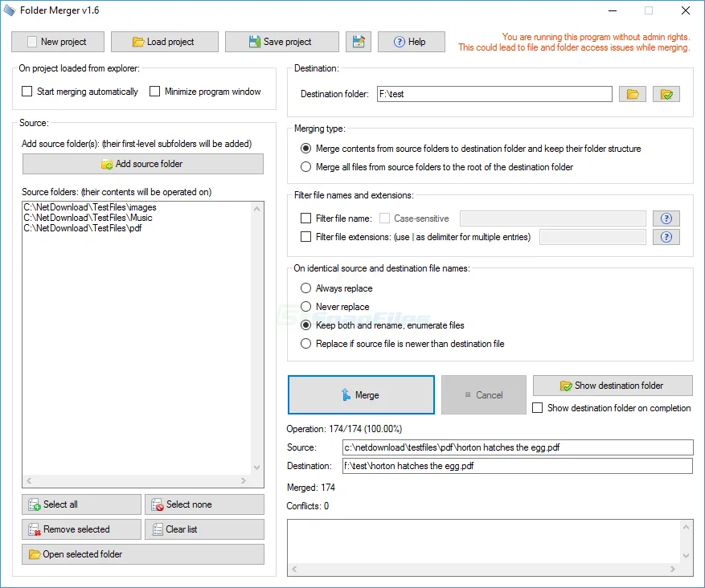The height and width of the screenshot is (588, 705).
Task: Click source list scroll down arrow
Action: pyautogui.click(x=256, y=468)
